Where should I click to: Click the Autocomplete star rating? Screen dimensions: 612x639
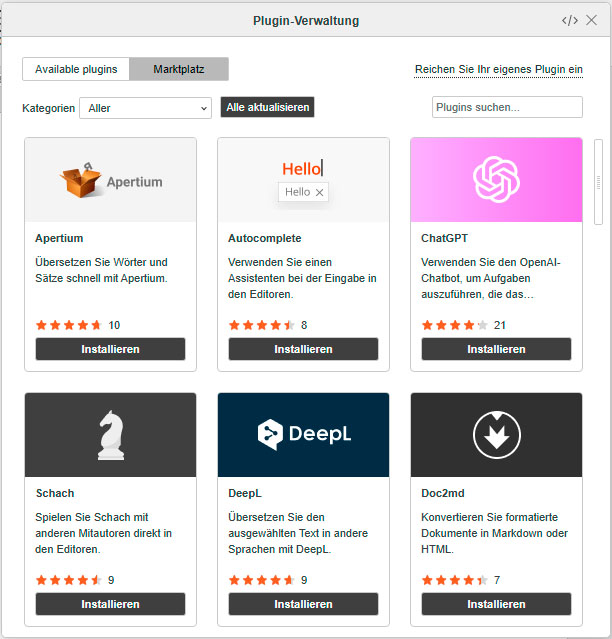click(x=262, y=325)
